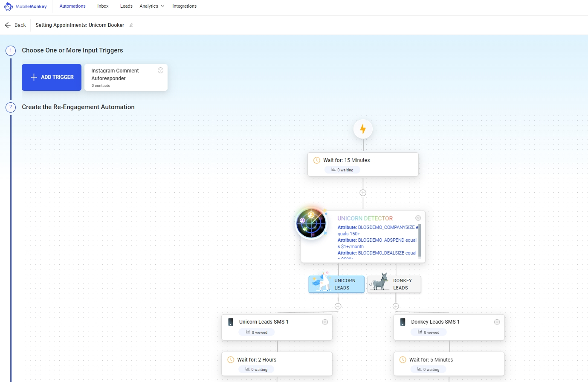Screen dimensions: 588x382
Task: Go Back to previous page
Action: pyautogui.click(x=15, y=25)
